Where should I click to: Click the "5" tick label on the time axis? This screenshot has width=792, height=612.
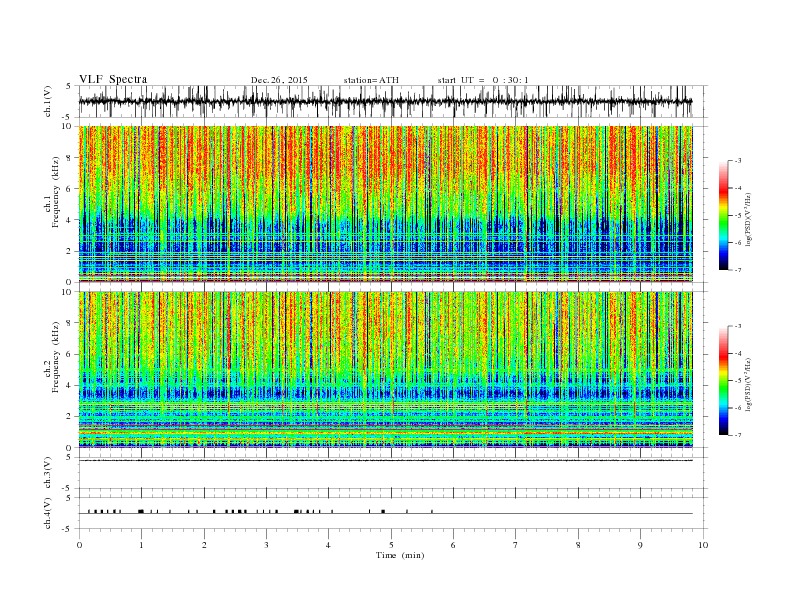tap(391, 545)
